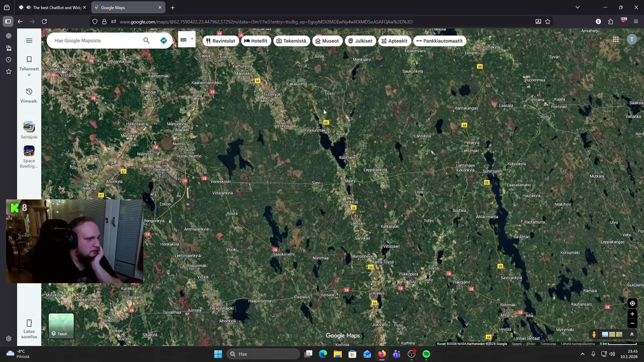The image size is (644, 362).
Task: Expand the imagery strip chevron
Action: 632,334
